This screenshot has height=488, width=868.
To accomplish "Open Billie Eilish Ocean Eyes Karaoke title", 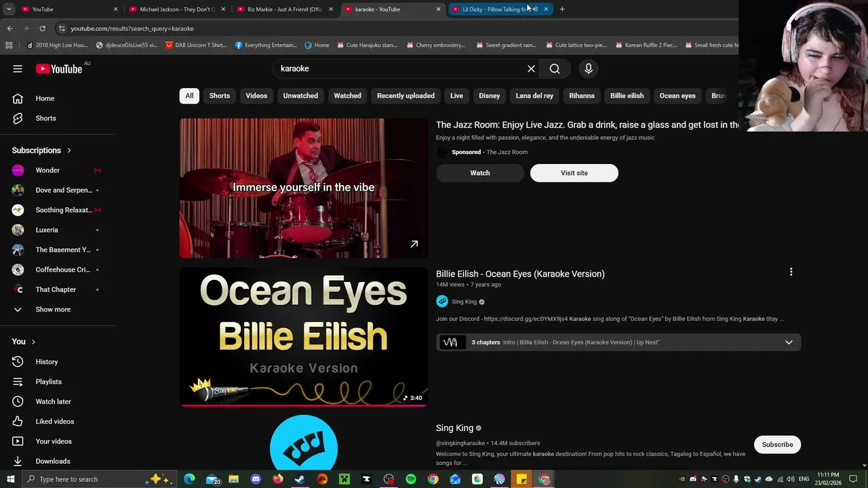I will (x=520, y=274).
